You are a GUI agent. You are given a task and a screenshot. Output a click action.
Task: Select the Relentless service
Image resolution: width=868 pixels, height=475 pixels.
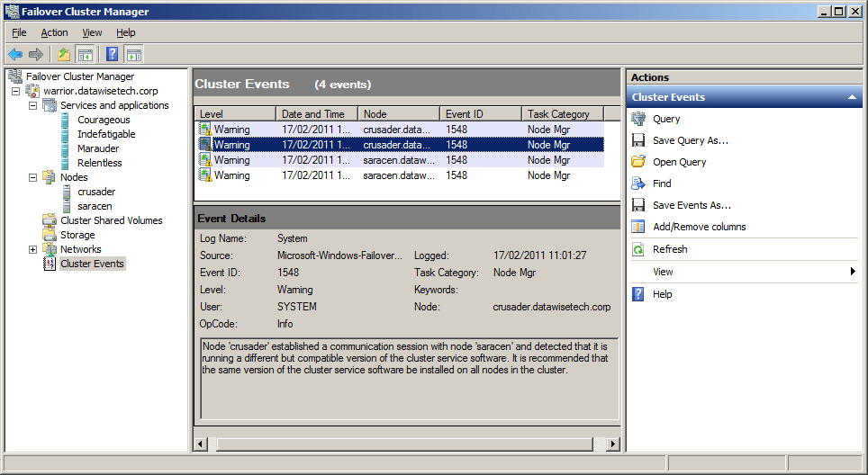[100, 163]
